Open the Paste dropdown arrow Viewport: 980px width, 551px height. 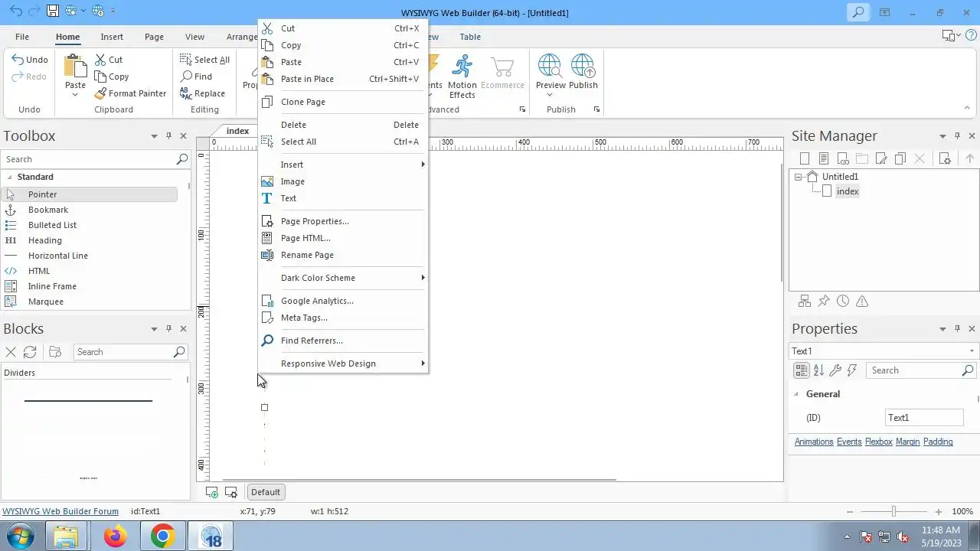75,94
